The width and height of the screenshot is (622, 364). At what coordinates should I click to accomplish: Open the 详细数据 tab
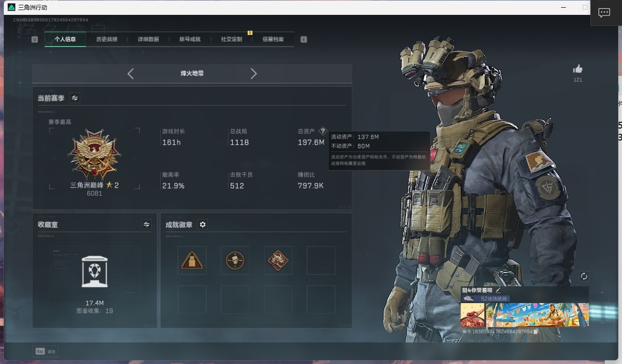pos(148,39)
